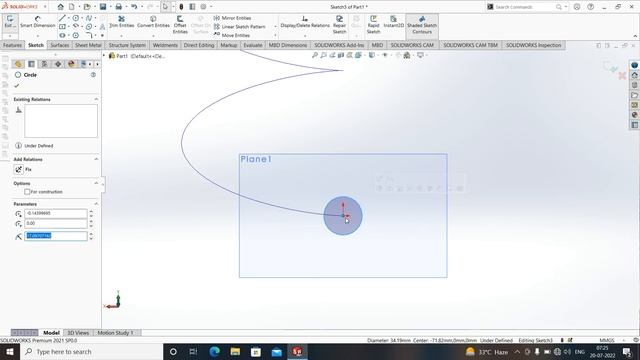Viewport: 640px width, 360px height.
Task: Open the PropertyManager tab
Action: [31, 64]
